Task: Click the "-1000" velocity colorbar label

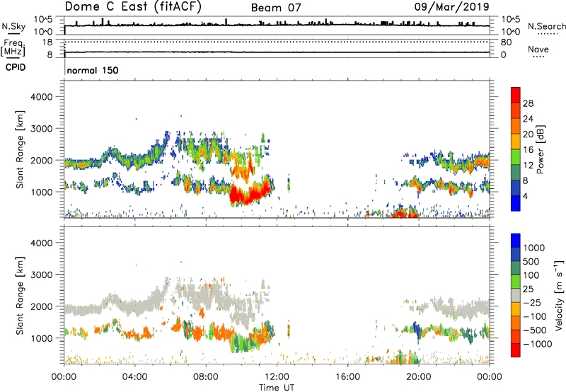Action: (x=537, y=344)
